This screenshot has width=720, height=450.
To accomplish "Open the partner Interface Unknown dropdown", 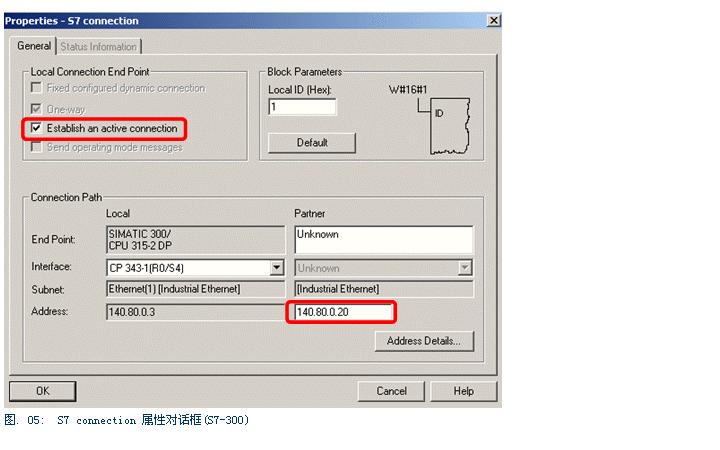I will [x=465, y=268].
